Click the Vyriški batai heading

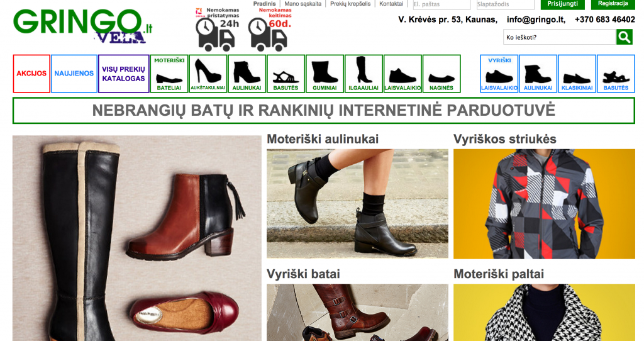303,274
